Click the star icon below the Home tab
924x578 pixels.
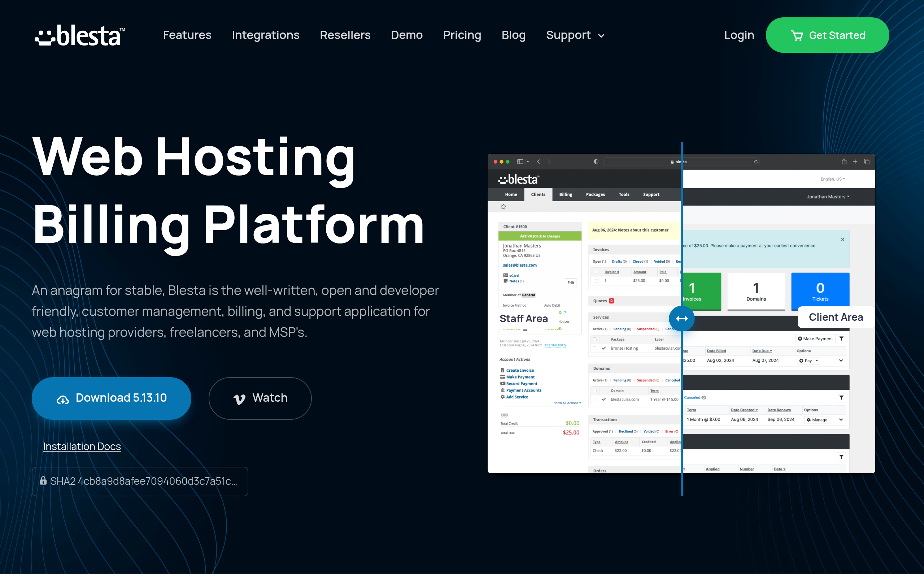[503, 207]
